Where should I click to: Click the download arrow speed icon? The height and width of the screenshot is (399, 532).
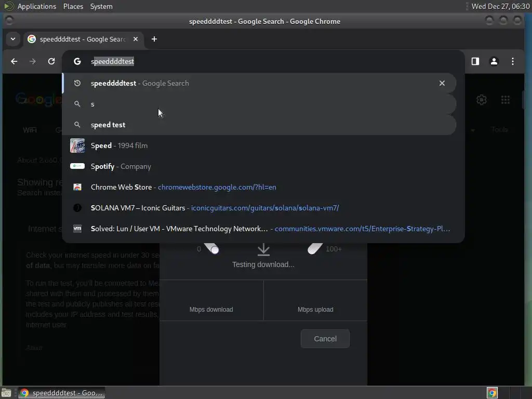pyautogui.click(x=263, y=249)
